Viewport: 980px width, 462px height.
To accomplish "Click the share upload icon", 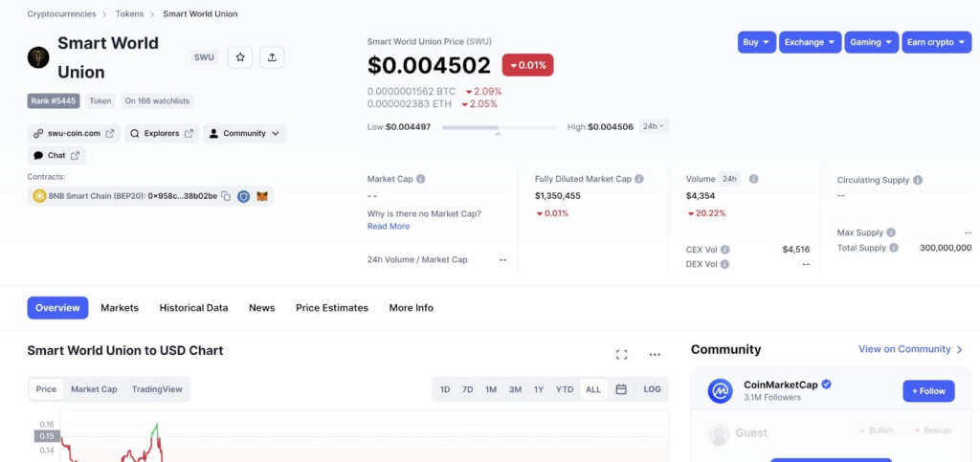I will [x=272, y=57].
